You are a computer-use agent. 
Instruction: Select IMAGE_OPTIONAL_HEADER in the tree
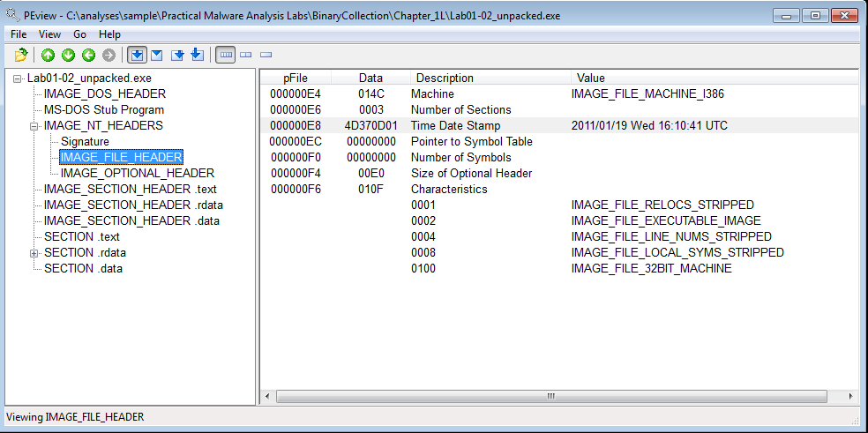138,174
